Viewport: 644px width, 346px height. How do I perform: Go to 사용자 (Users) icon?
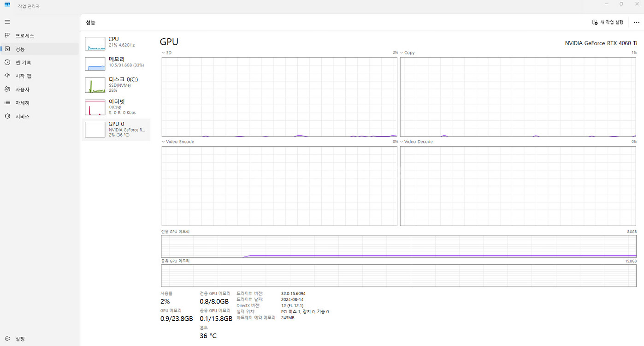point(7,89)
